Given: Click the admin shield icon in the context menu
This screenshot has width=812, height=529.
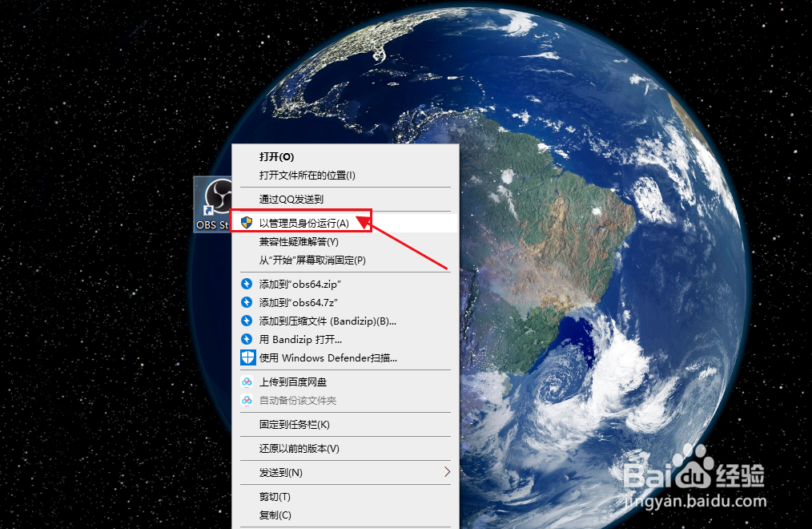Looking at the screenshot, I should (247, 223).
